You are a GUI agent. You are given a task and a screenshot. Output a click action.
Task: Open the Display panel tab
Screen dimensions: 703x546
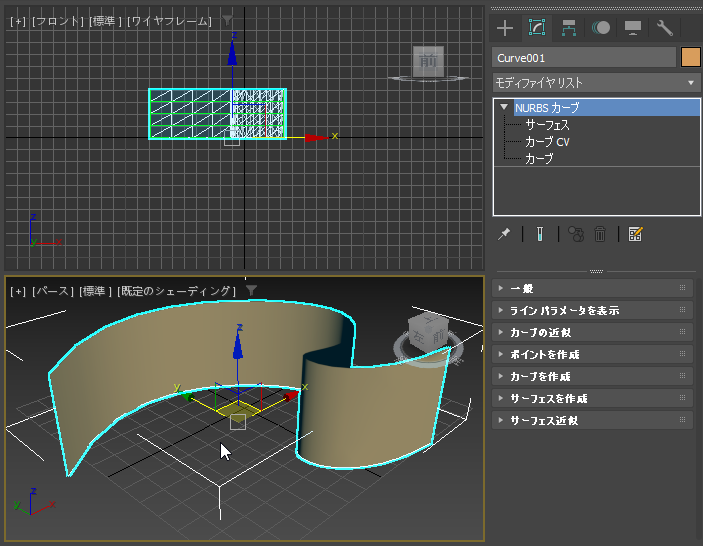tap(633, 28)
